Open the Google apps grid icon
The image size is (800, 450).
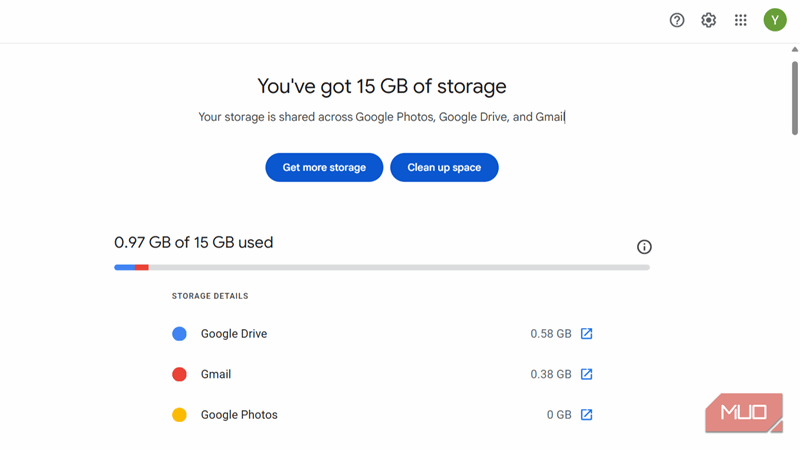[x=740, y=20]
